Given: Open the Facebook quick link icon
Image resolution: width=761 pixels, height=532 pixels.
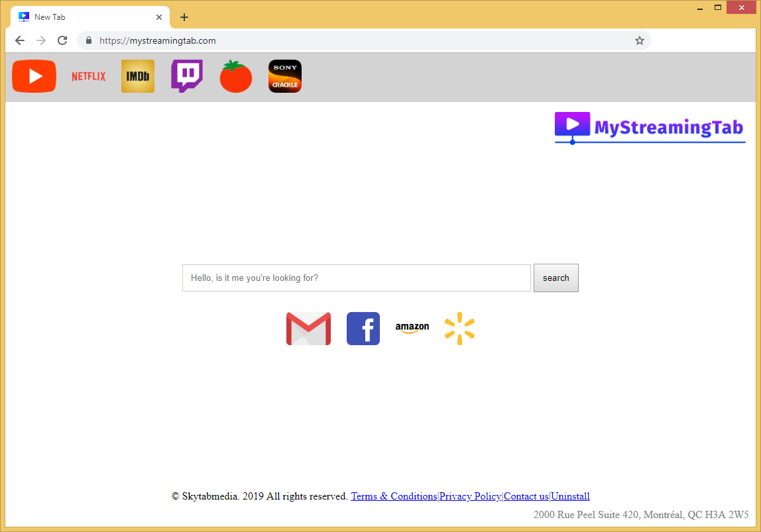Looking at the screenshot, I should point(363,329).
